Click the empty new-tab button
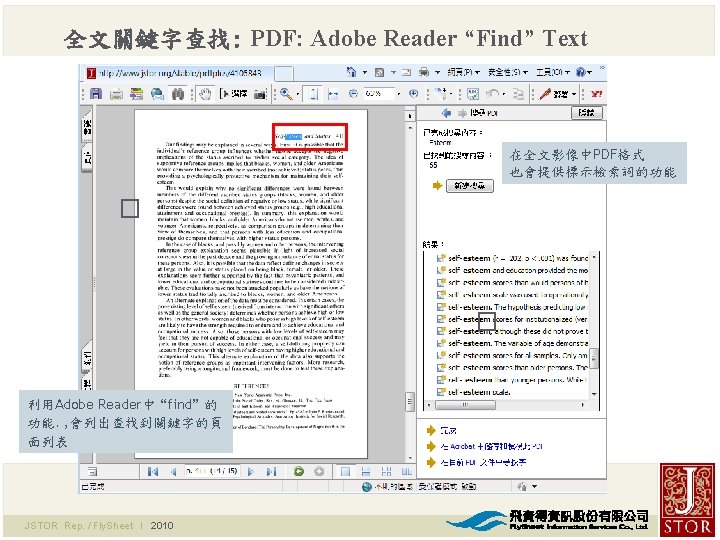 (x=284, y=73)
